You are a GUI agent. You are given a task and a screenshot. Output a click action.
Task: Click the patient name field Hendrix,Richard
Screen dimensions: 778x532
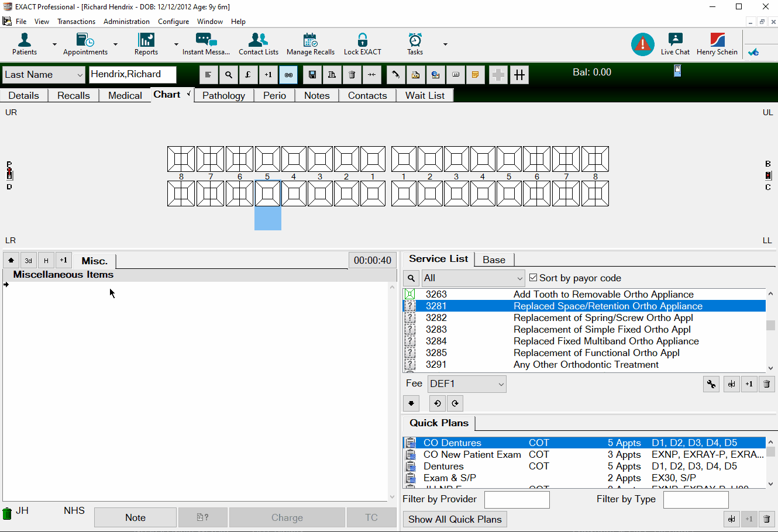(x=132, y=74)
